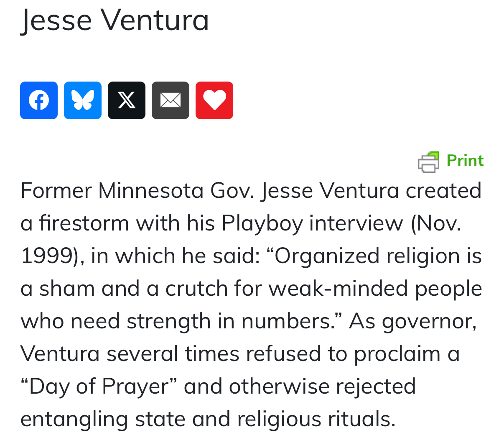Click the word "governor," in the paragraph
Image resolution: width=504 pixels, height=443 pixels.
[x=429, y=321]
